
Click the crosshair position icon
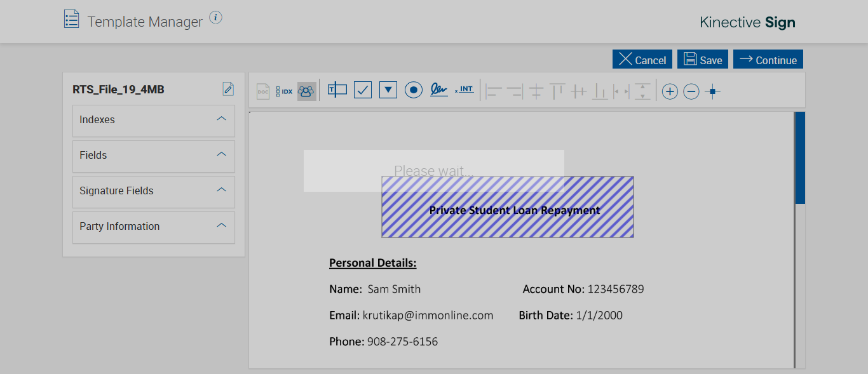tap(712, 91)
